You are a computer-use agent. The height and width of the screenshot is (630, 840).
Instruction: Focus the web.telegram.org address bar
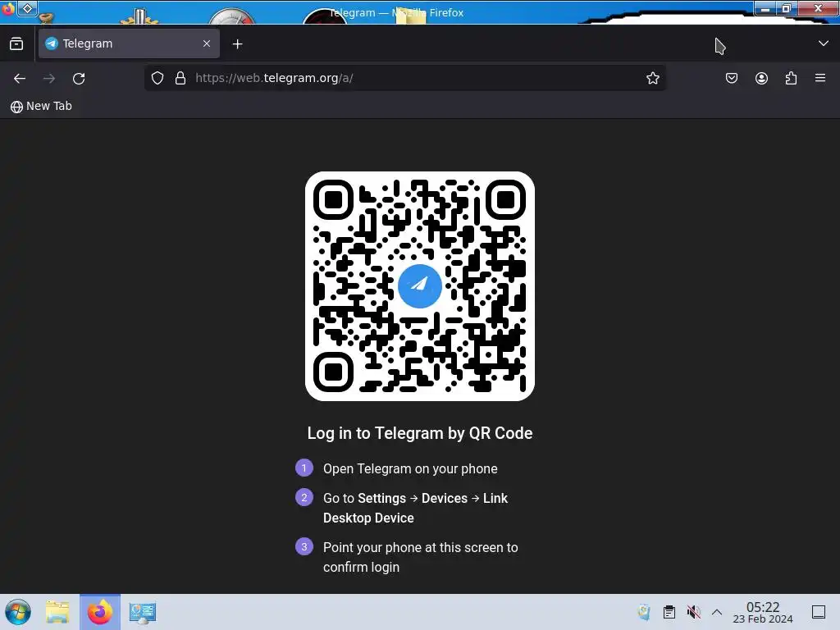click(404, 78)
